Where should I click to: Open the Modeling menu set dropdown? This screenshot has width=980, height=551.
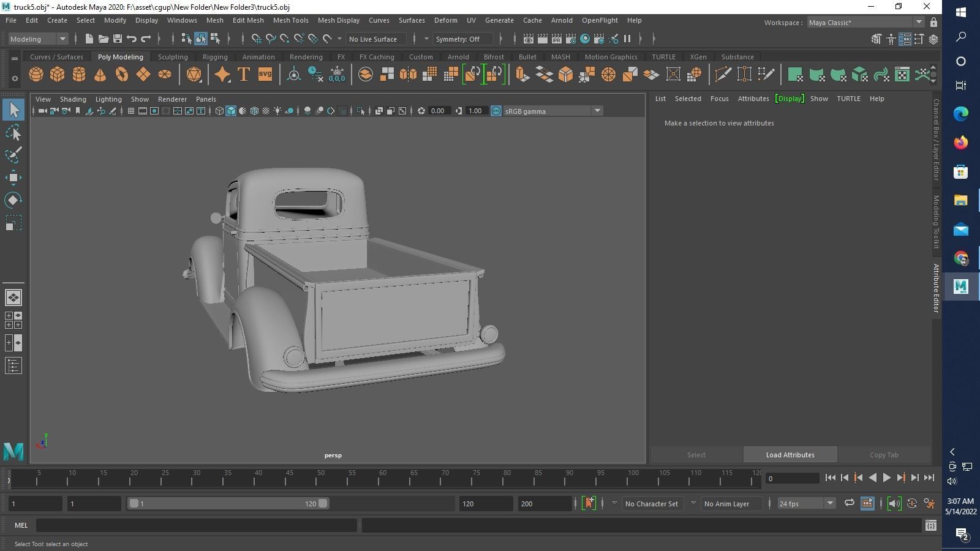pyautogui.click(x=38, y=39)
